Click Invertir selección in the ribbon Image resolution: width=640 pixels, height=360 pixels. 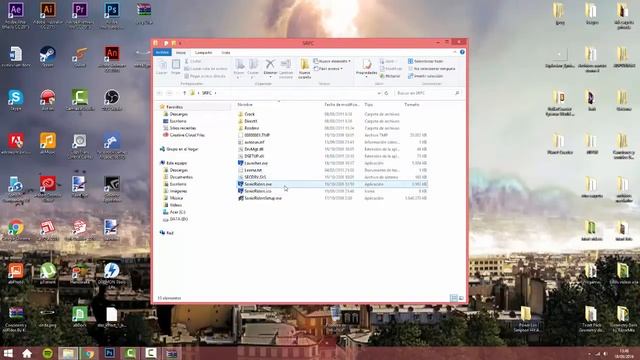[425, 76]
